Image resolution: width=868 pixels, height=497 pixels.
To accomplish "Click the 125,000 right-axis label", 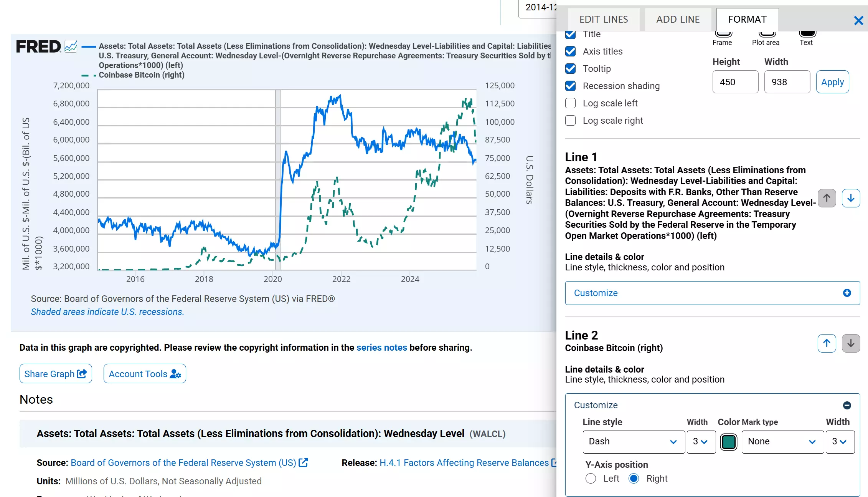I will click(500, 86).
